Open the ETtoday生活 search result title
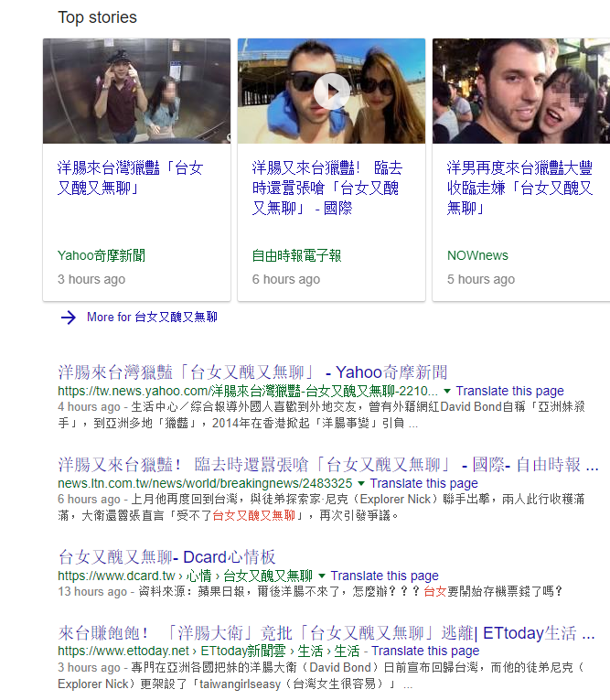 (x=326, y=632)
